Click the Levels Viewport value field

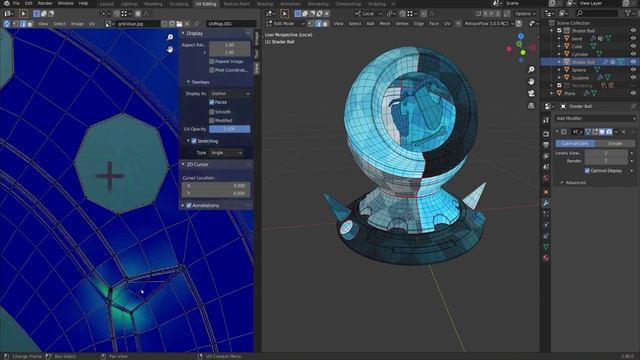click(x=606, y=153)
